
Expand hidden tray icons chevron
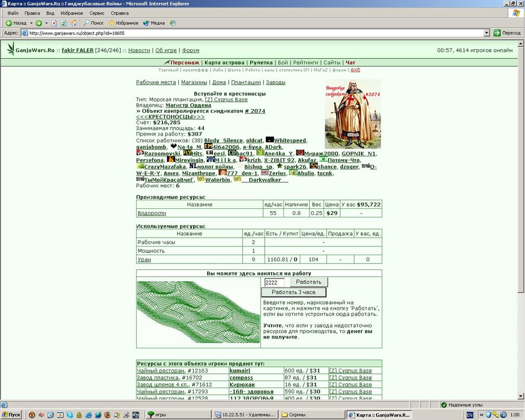[x=481, y=415]
